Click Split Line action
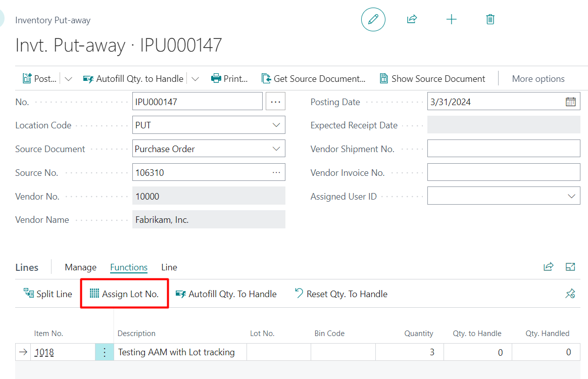The image size is (588, 379). (x=48, y=294)
